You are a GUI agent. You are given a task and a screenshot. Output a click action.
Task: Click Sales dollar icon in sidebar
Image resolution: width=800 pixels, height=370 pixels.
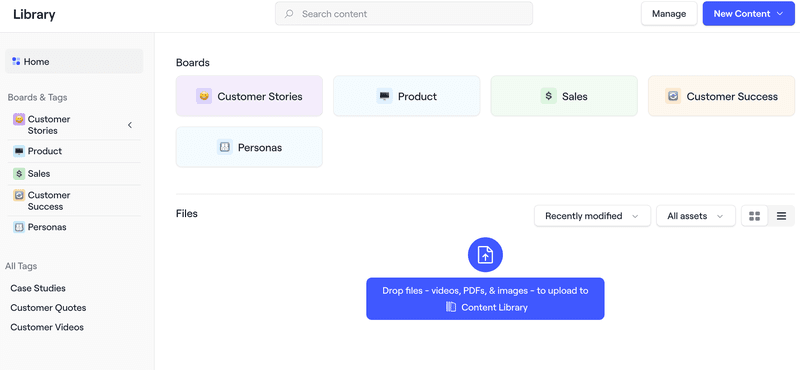tap(19, 174)
